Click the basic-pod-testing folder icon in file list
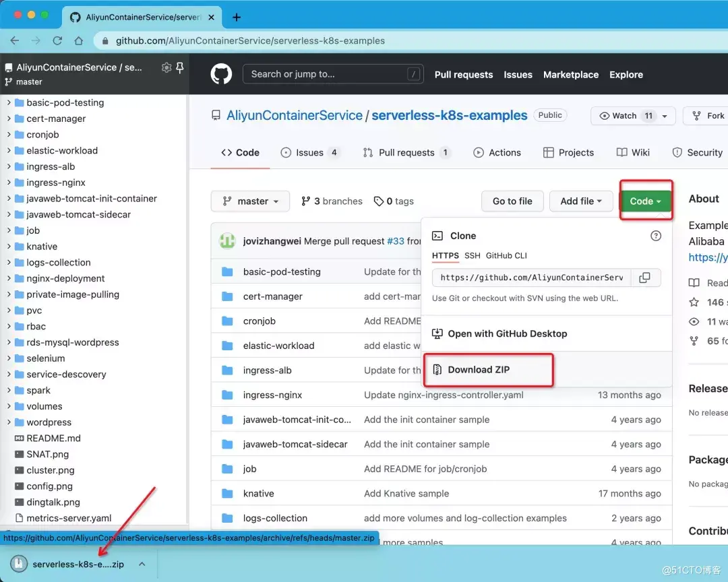Image resolution: width=728 pixels, height=582 pixels. coord(227,271)
